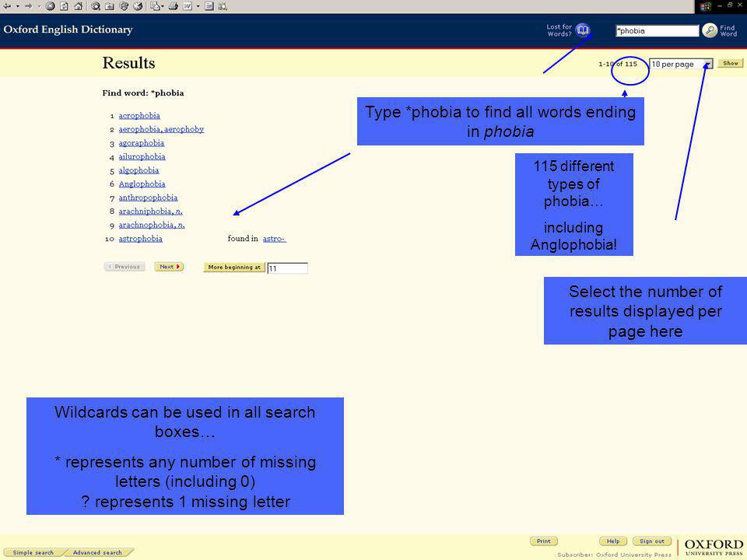Follow the astro- link

tap(275, 239)
